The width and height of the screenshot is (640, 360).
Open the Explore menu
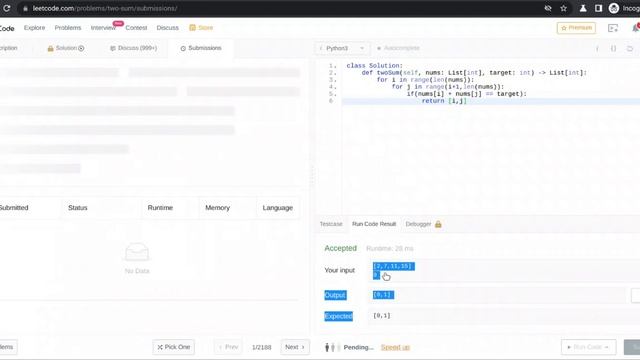pos(34,28)
